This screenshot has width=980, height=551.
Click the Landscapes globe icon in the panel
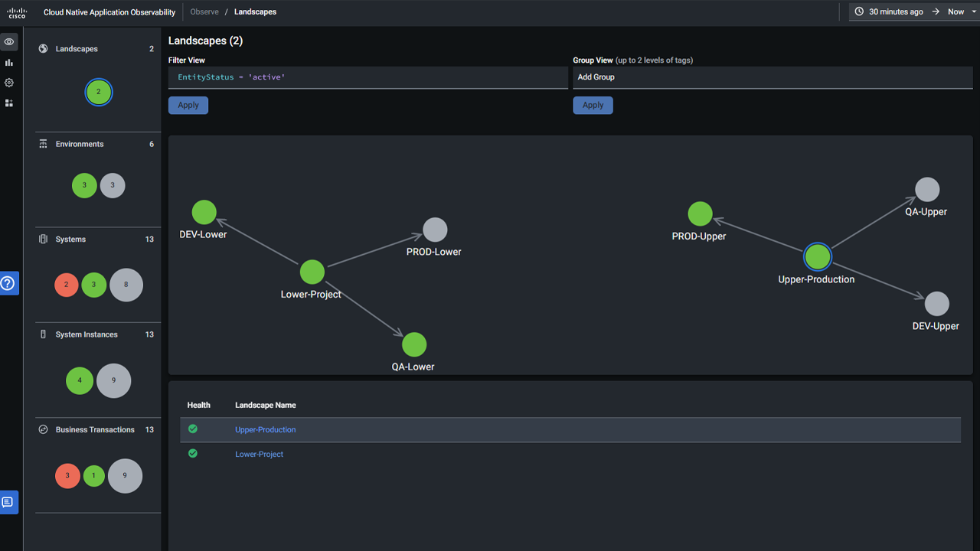point(44,48)
